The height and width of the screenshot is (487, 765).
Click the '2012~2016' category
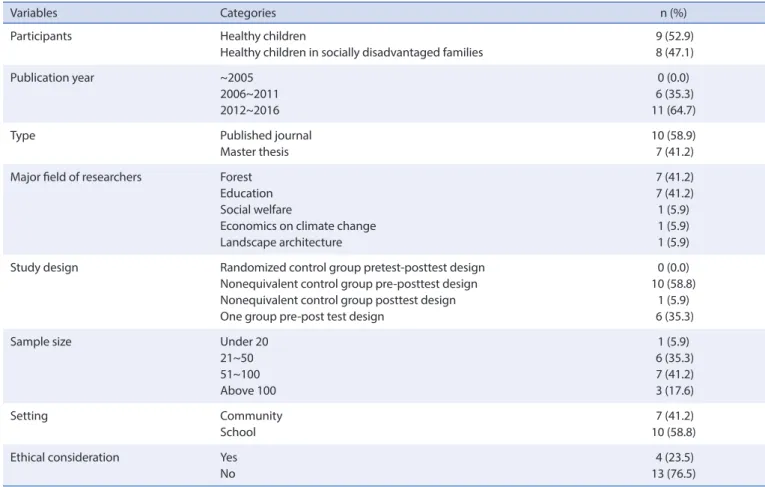(x=250, y=111)
